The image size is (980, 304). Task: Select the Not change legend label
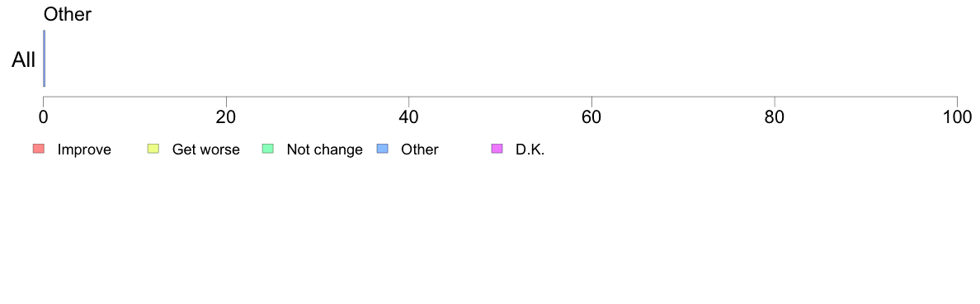click(x=324, y=150)
